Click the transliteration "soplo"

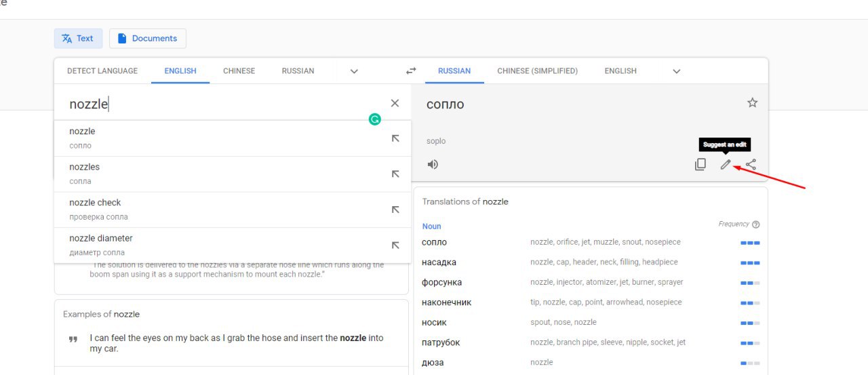[x=436, y=141]
